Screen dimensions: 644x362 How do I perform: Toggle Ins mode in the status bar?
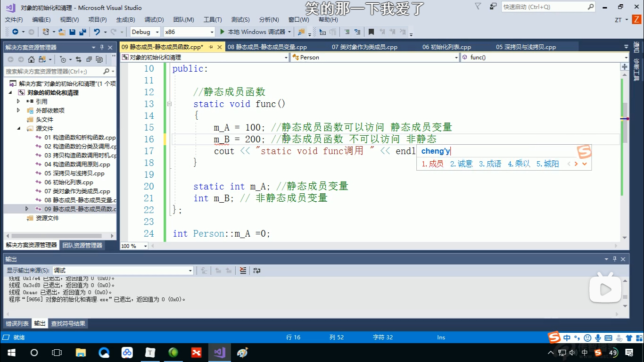point(441,337)
